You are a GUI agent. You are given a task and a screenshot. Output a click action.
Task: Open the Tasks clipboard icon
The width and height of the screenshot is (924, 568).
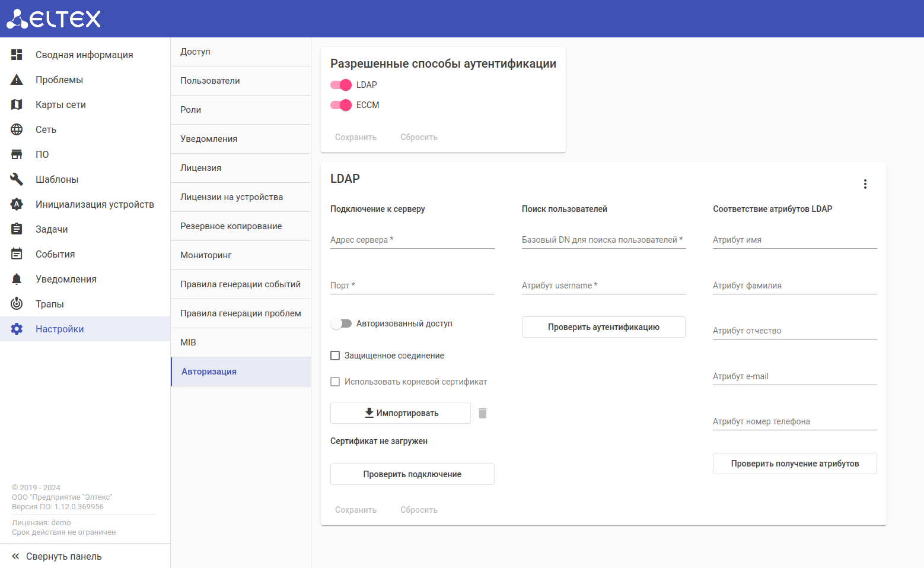point(17,229)
